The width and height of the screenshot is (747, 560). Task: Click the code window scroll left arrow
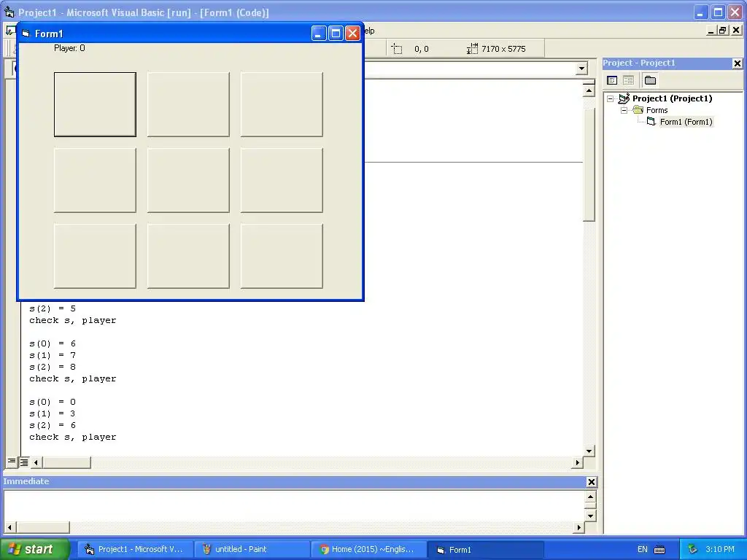coord(36,462)
